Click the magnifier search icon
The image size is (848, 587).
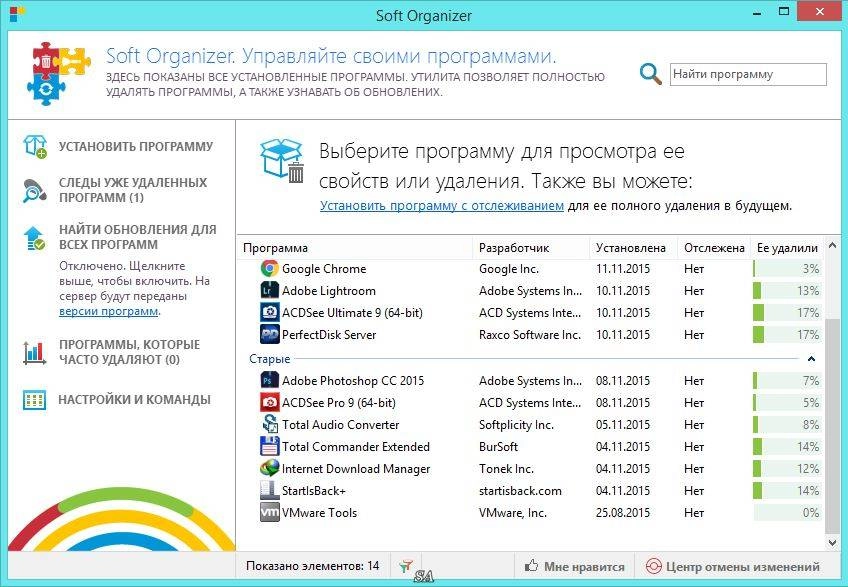tap(651, 74)
